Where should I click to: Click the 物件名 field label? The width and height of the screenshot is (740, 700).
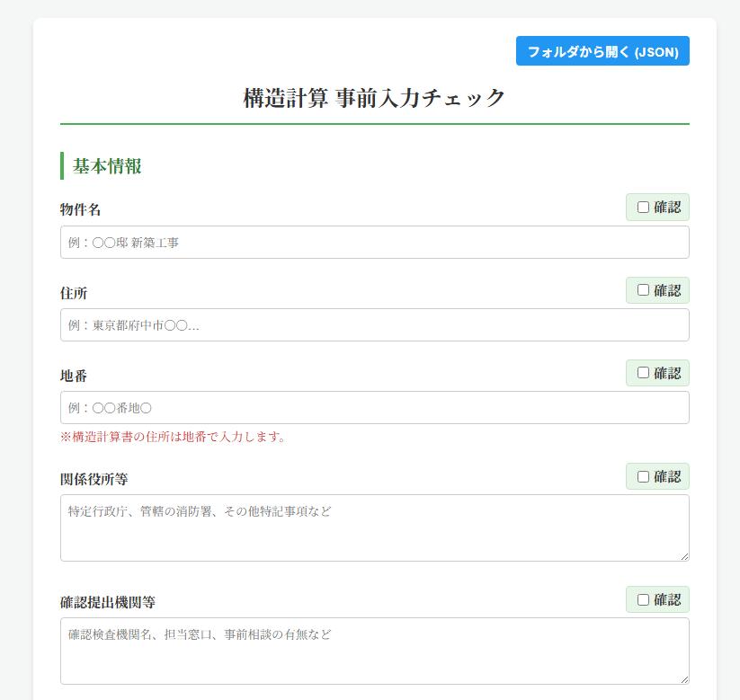pyautogui.click(x=81, y=210)
